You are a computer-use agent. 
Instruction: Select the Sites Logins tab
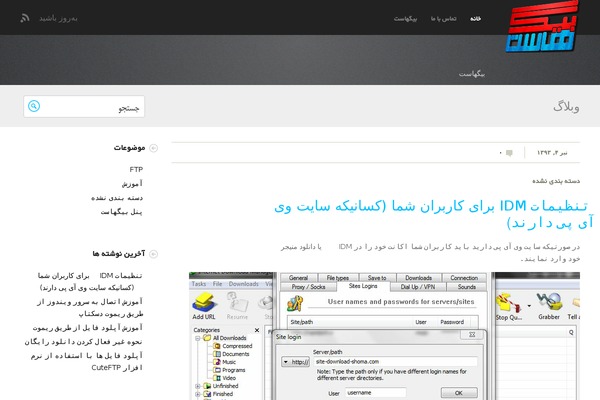coord(363,286)
